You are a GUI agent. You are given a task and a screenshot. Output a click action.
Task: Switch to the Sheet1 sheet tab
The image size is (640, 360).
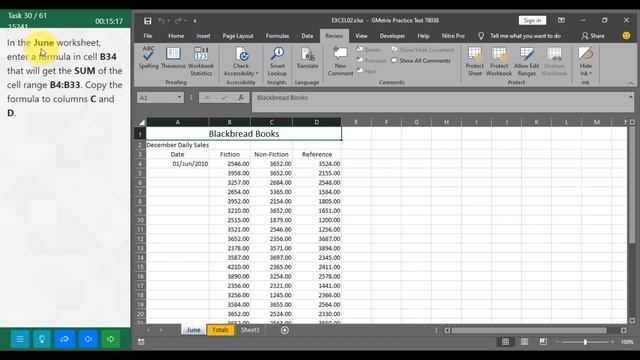coord(250,330)
